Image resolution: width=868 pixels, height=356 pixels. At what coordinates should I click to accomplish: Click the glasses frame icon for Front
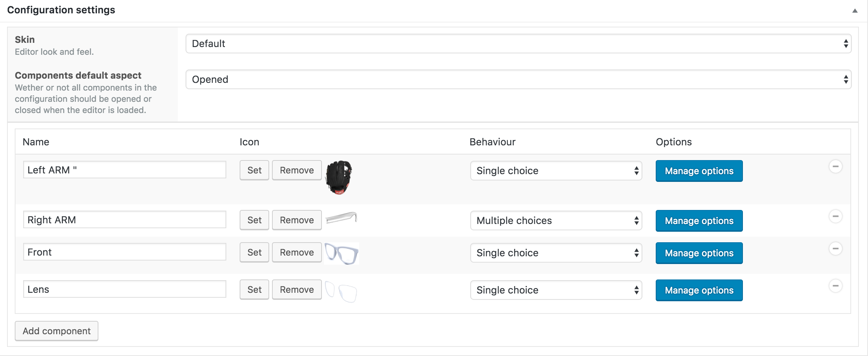click(x=341, y=253)
